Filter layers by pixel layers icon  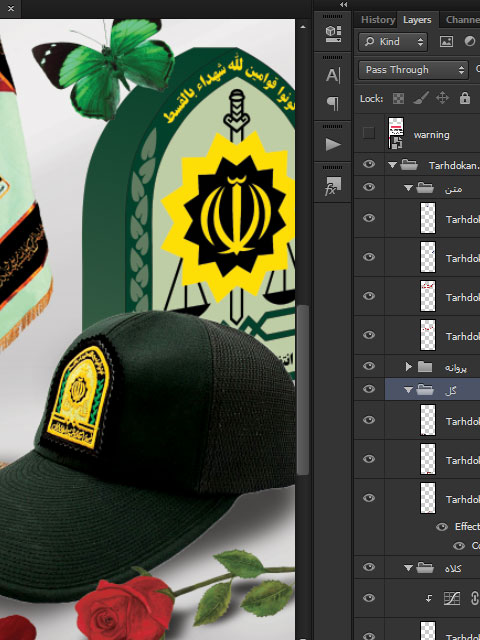pos(446,42)
